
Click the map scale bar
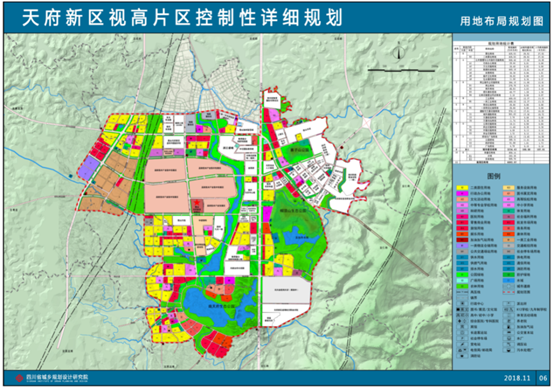401,70
